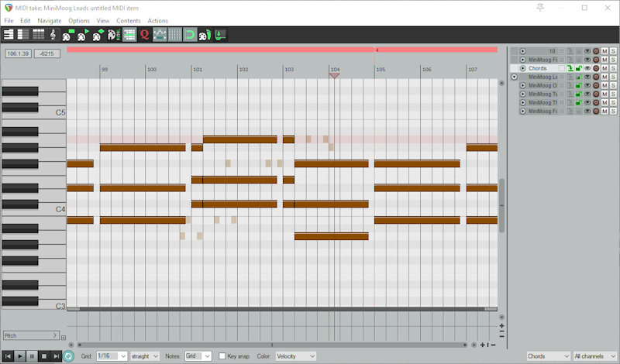Solo the Chords track
Viewport: 620px width, 364px height.
(x=612, y=68)
